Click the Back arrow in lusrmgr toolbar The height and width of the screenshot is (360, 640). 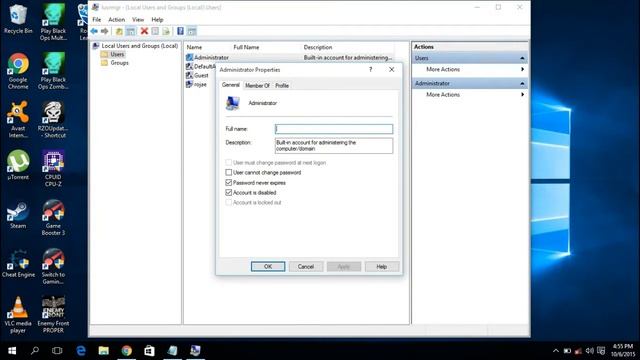[x=94, y=31]
